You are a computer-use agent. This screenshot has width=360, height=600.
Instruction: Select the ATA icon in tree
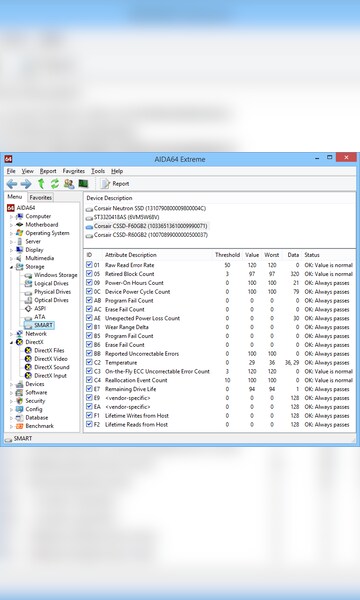tap(28, 317)
